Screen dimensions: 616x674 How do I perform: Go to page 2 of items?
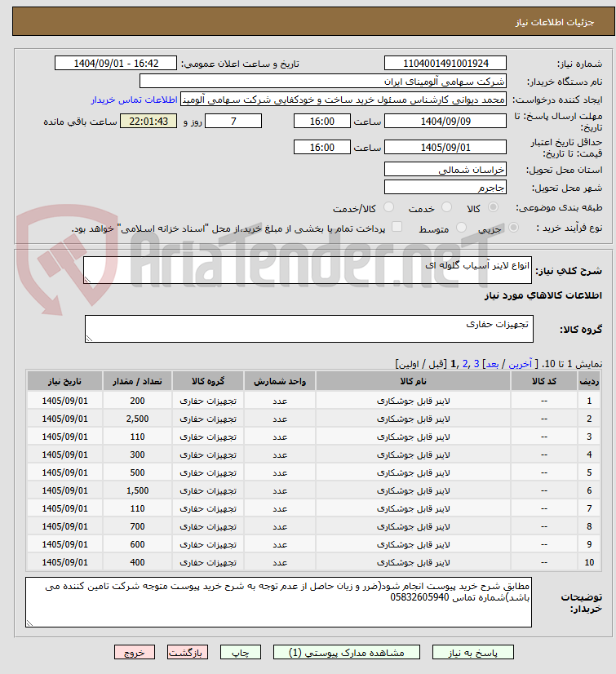(465, 364)
